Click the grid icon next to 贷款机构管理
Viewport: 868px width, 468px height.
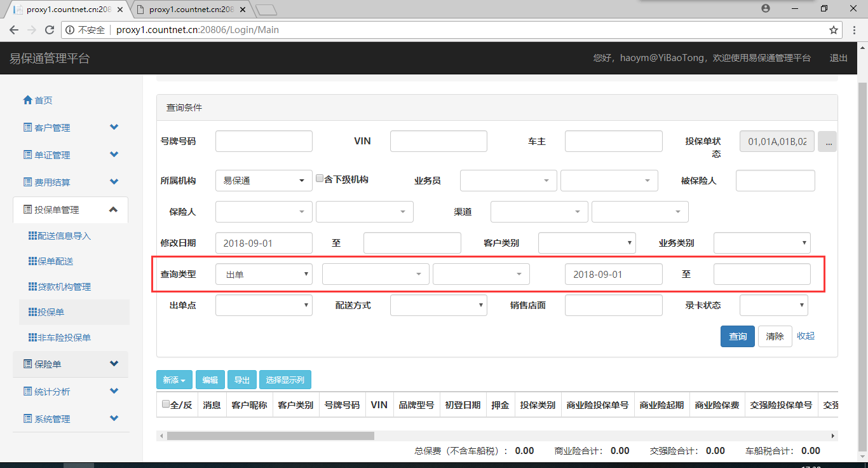tap(32, 287)
